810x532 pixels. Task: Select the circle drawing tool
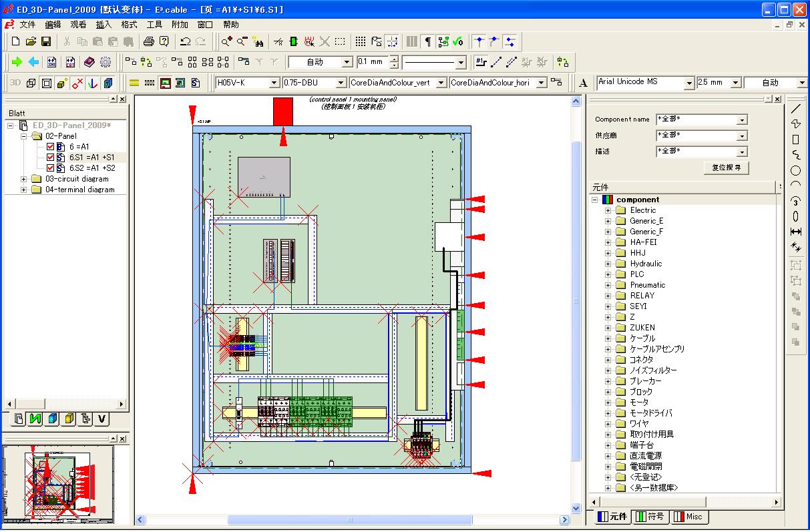coord(795,170)
